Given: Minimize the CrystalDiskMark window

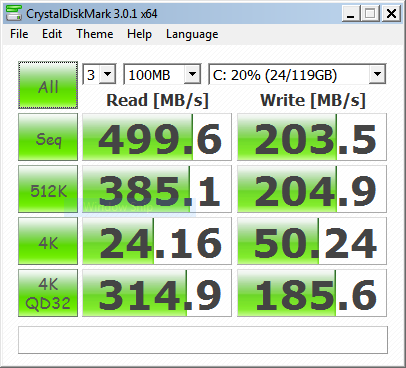Looking at the screenshot, I should [x=351, y=14].
